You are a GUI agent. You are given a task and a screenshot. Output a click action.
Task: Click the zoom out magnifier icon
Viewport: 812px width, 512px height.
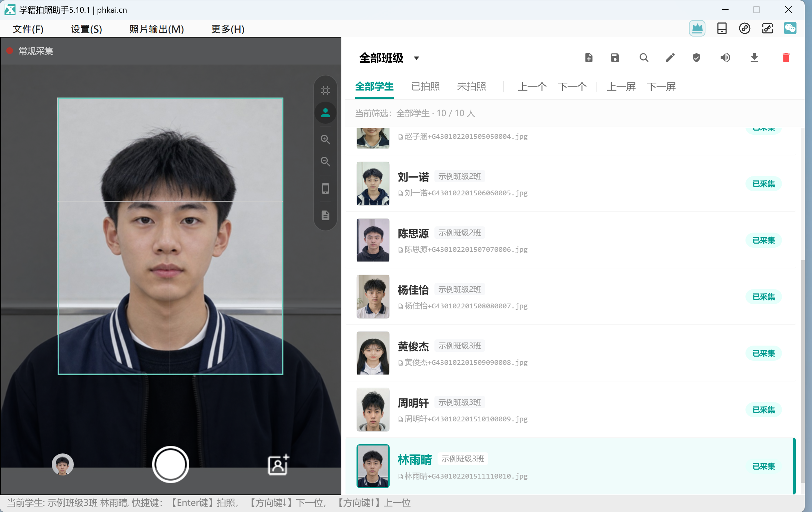click(325, 161)
